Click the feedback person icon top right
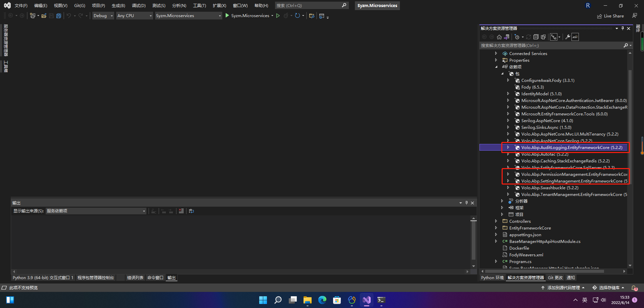The height and width of the screenshot is (308, 644). pyautogui.click(x=635, y=16)
